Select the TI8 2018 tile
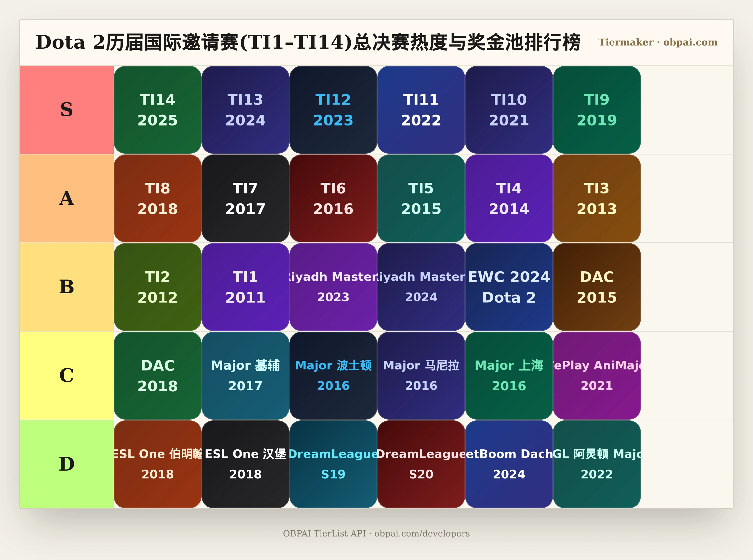Image resolution: width=753 pixels, height=560 pixels. [x=158, y=198]
